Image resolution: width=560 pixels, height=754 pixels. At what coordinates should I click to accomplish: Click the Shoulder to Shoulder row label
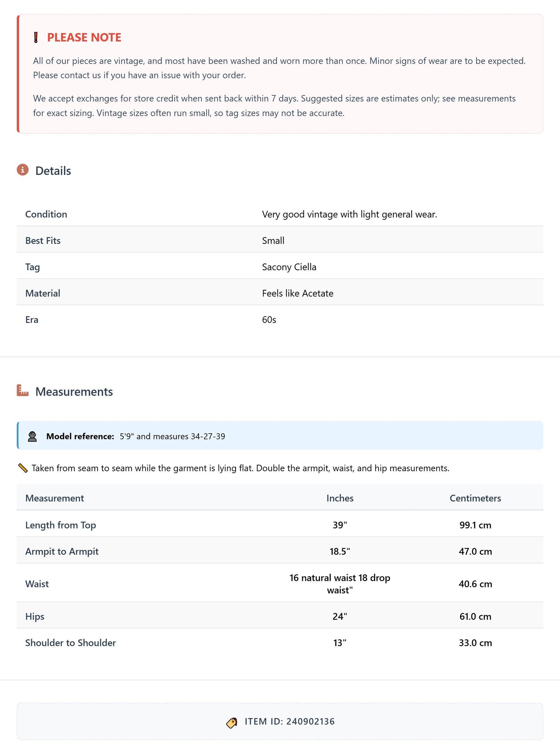click(71, 643)
